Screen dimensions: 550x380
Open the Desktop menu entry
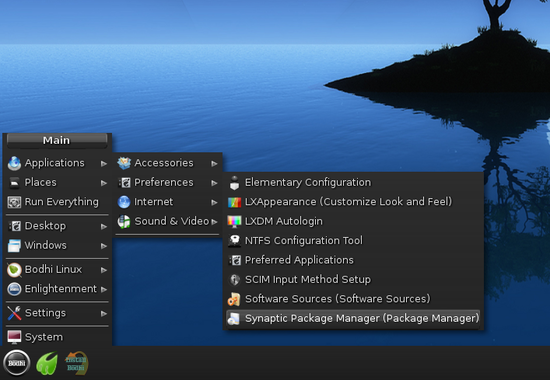[x=57, y=226]
